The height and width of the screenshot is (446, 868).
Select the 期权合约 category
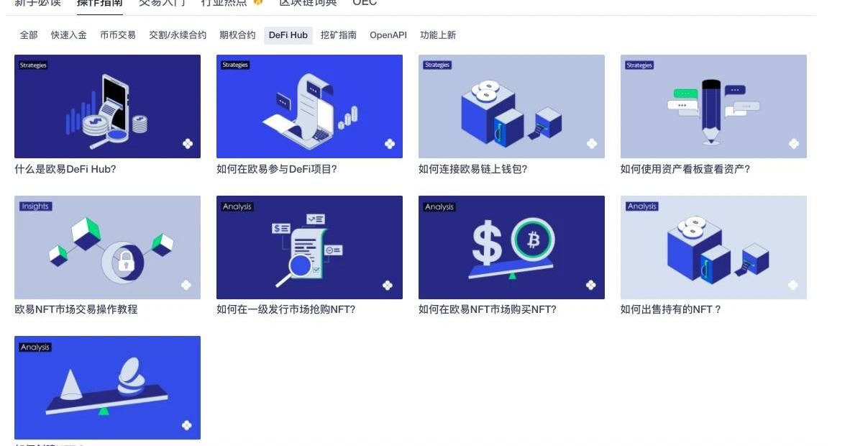coord(237,35)
